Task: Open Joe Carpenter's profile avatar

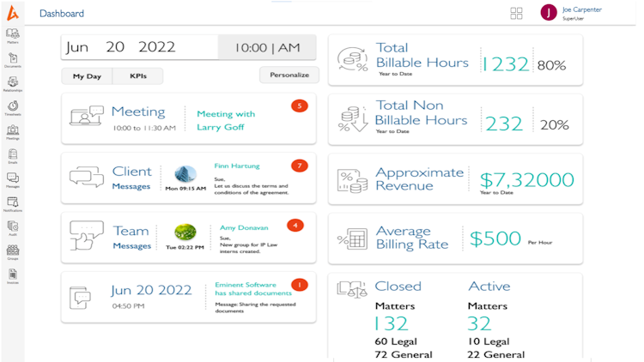Action: click(549, 13)
